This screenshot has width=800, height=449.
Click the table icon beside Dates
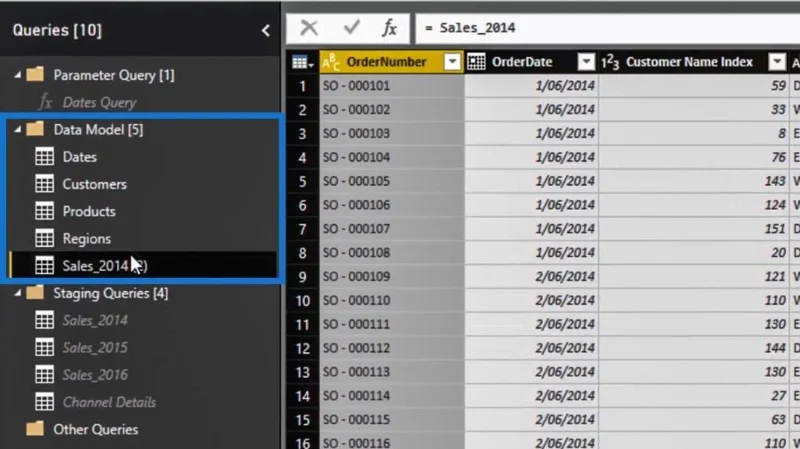pos(44,157)
